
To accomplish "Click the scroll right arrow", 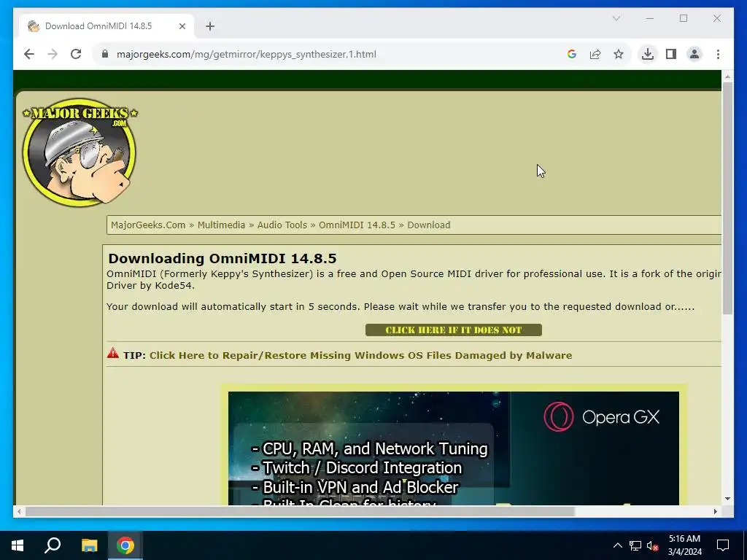I will click(x=715, y=512).
